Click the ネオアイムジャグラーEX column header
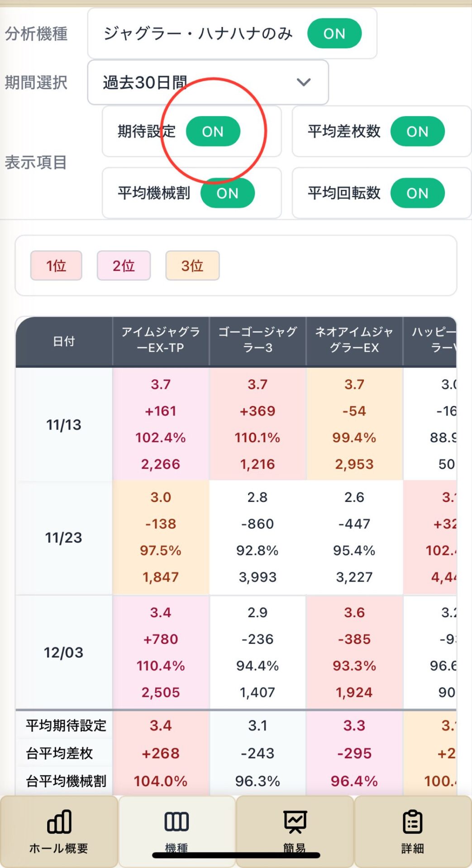Screen dimensions: 472x868 (354, 340)
